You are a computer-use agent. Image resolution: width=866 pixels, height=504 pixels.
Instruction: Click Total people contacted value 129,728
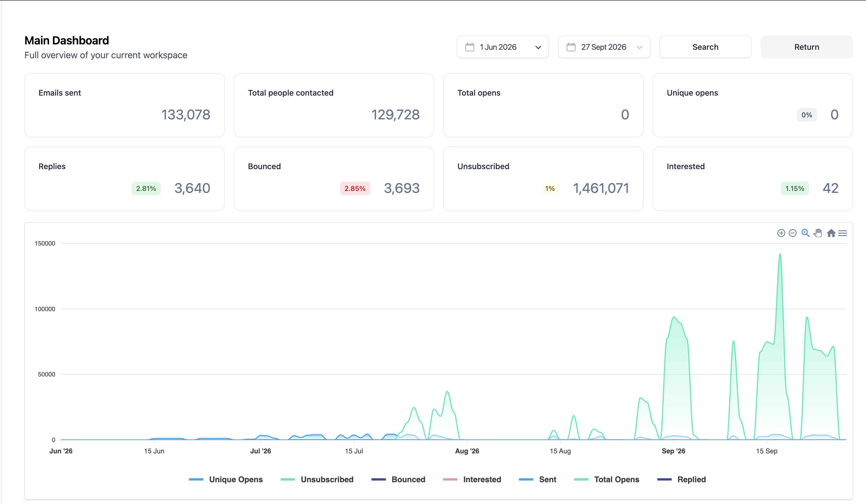click(395, 115)
